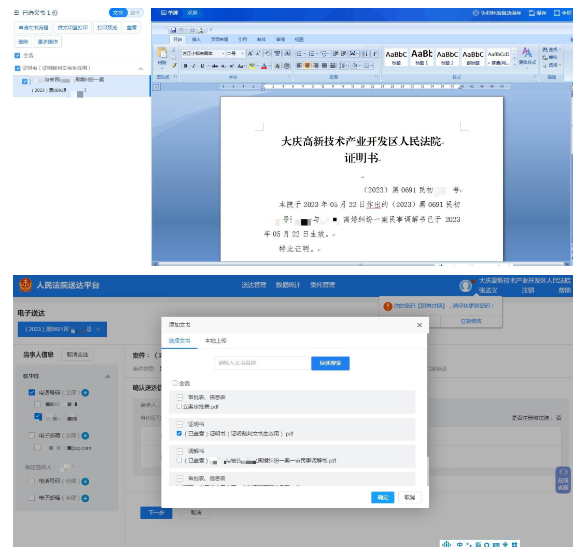Click the blue 确定 button
The image size is (579, 552).
point(383,497)
